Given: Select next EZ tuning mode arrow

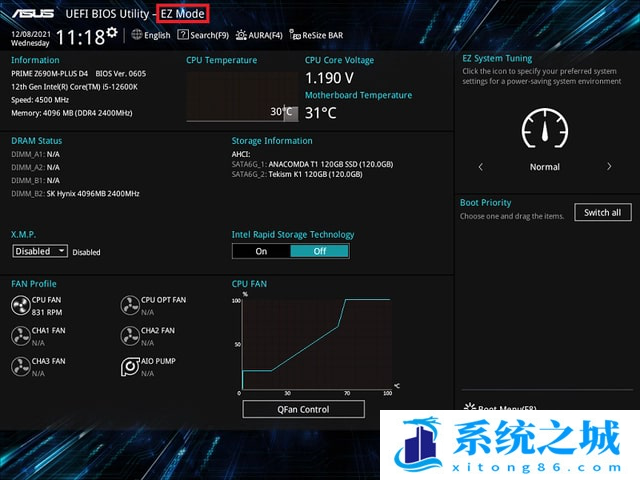Looking at the screenshot, I should tap(609, 167).
